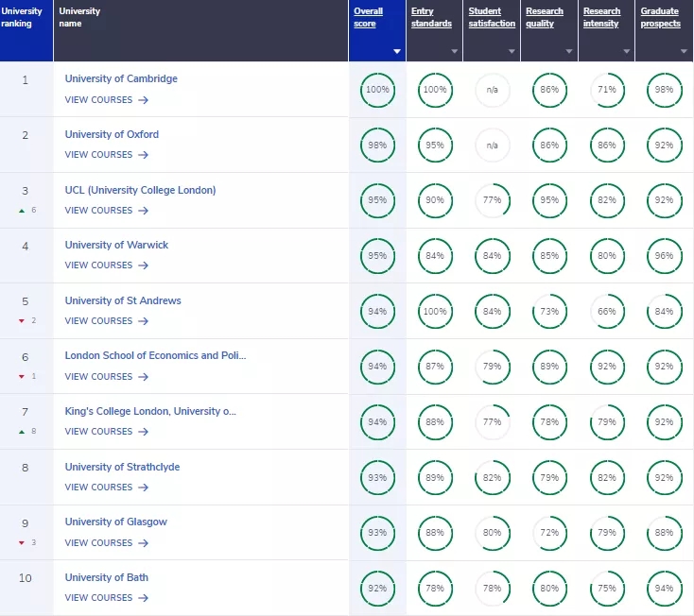This screenshot has width=694, height=616.
Task: Open University of Oxford page
Action: (x=112, y=134)
